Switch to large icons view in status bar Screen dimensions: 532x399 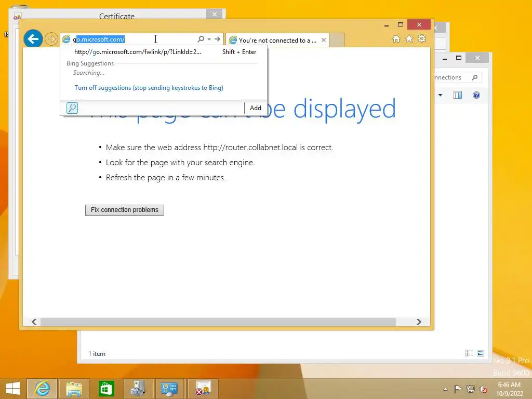(x=481, y=353)
